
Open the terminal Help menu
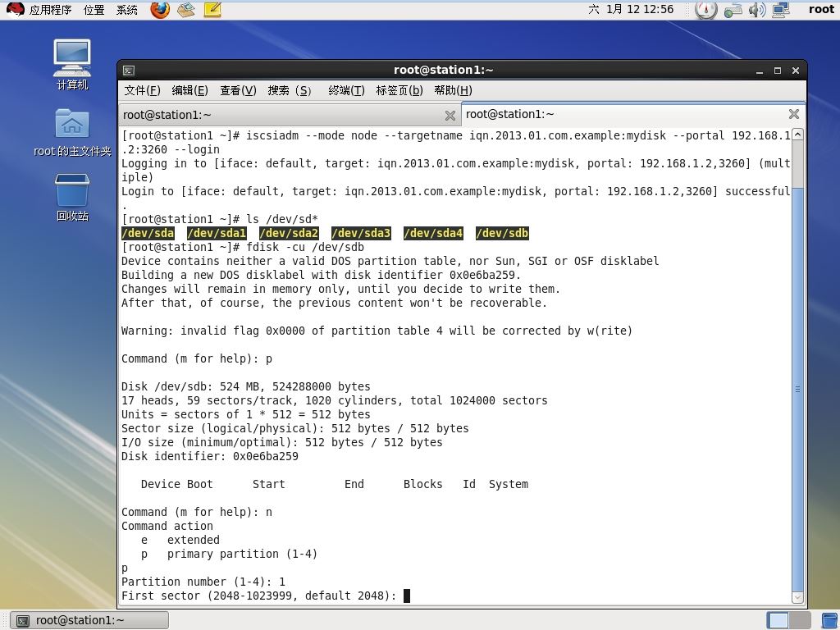click(x=453, y=90)
